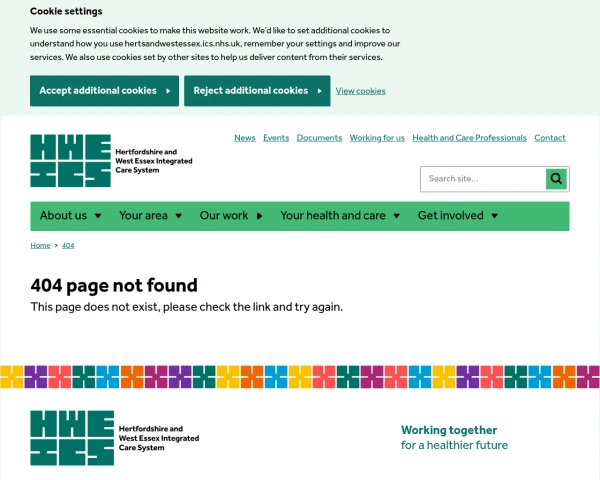Image resolution: width=600 pixels, height=480 pixels.
Task: Open the HWE ICS logo in footer
Action: click(x=72, y=438)
